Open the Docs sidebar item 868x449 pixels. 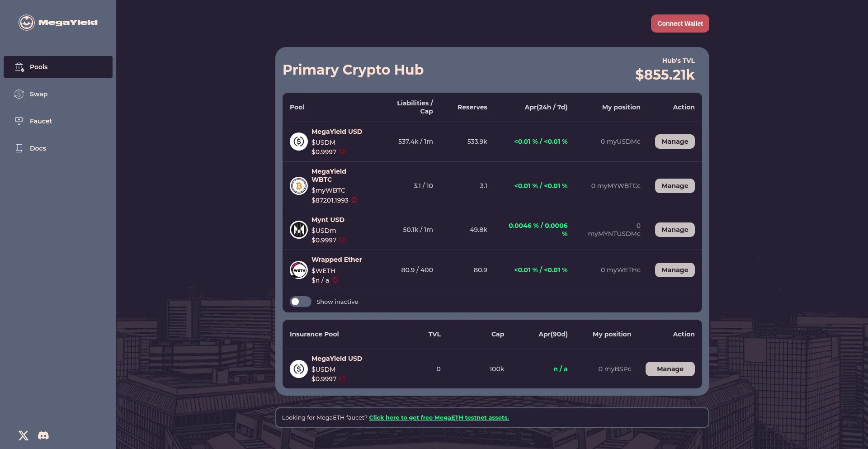(x=38, y=148)
